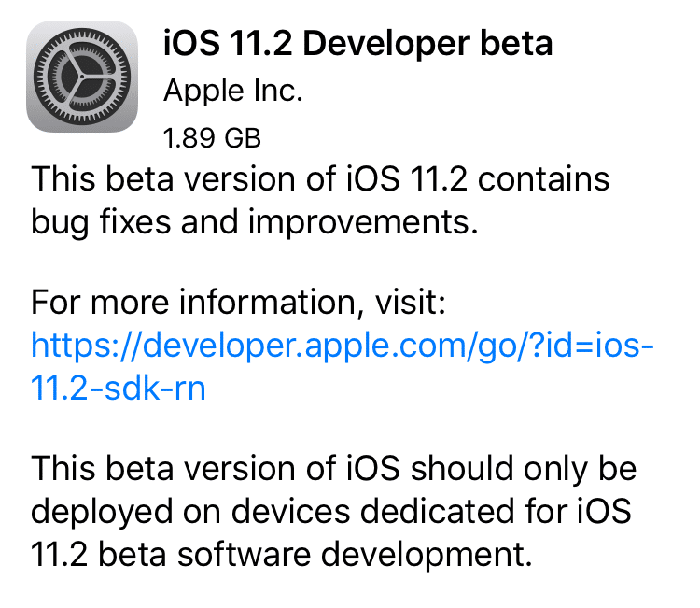The image size is (700, 608).
Task: Tap the 'For more information, visit:' line
Action: (238, 303)
